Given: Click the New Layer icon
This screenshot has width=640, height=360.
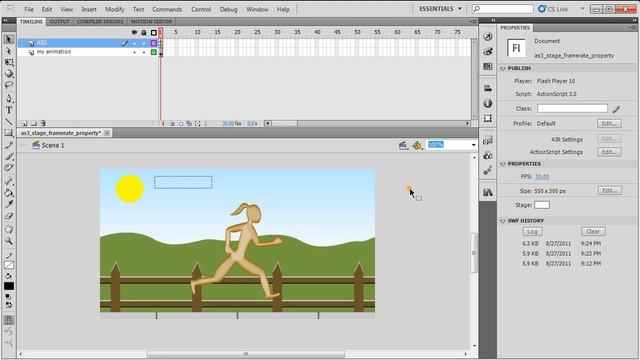Looking at the screenshot, I should tap(24, 123).
